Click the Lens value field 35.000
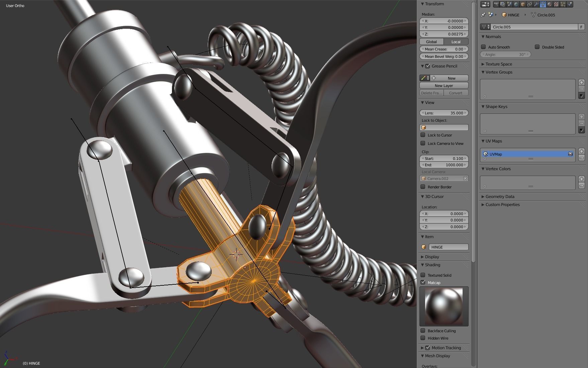The image size is (588, 368). pos(444,113)
